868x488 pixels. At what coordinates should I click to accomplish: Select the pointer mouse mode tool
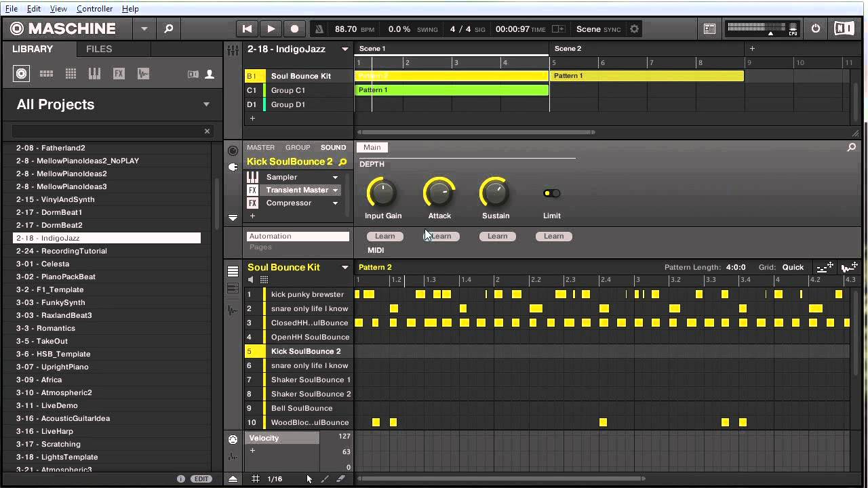coord(309,479)
